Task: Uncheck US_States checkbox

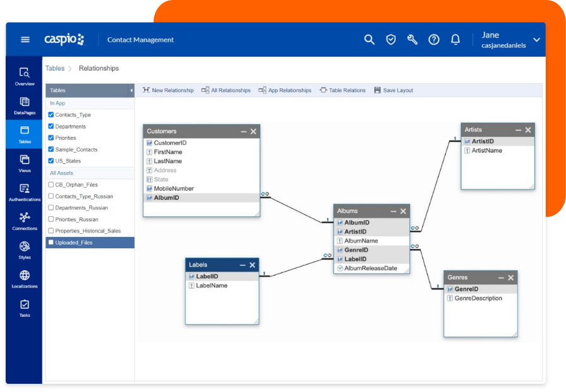Action: click(x=51, y=161)
